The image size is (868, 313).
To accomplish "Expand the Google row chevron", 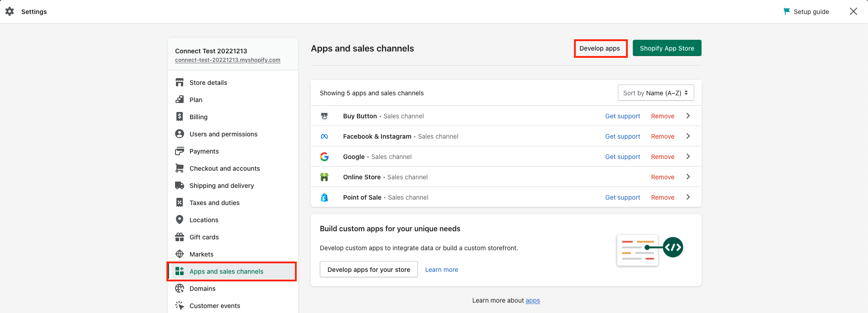I will [x=688, y=156].
